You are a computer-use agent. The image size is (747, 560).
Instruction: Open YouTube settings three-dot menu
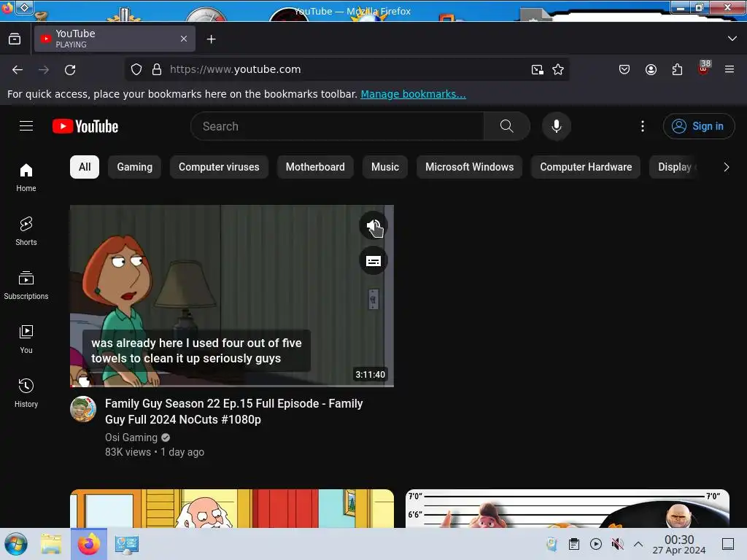[x=642, y=126]
